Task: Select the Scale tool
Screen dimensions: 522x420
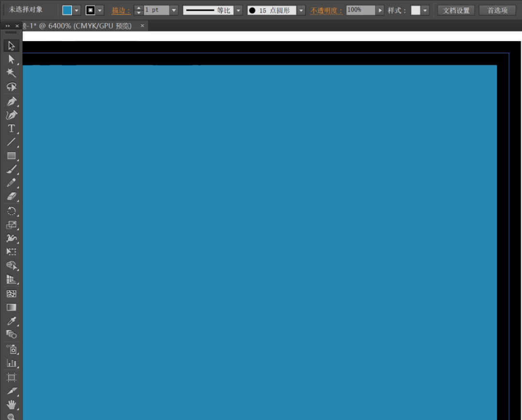Action: click(x=11, y=225)
